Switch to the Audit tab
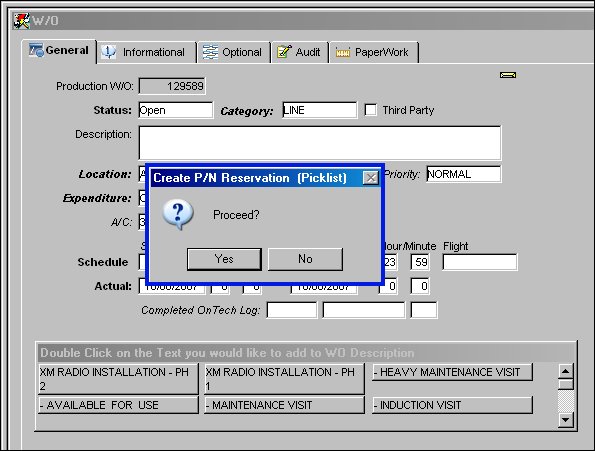The width and height of the screenshot is (595, 451). pos(299,52)
